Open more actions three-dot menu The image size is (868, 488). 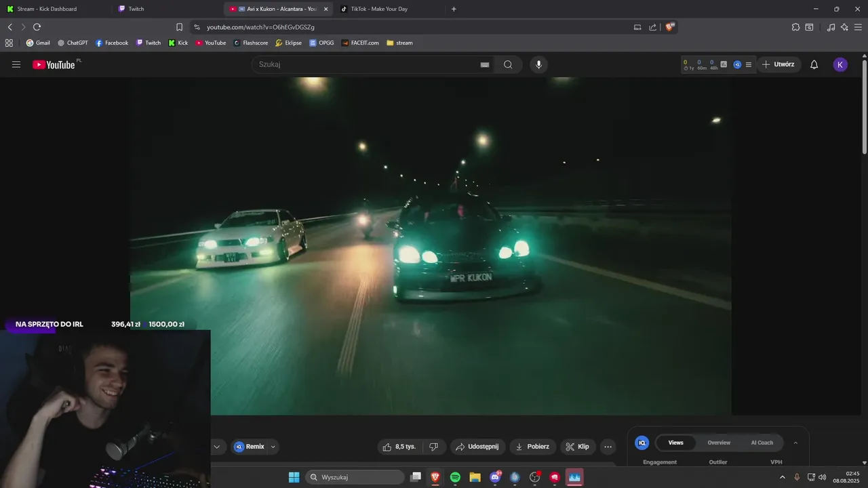(608, 447)
